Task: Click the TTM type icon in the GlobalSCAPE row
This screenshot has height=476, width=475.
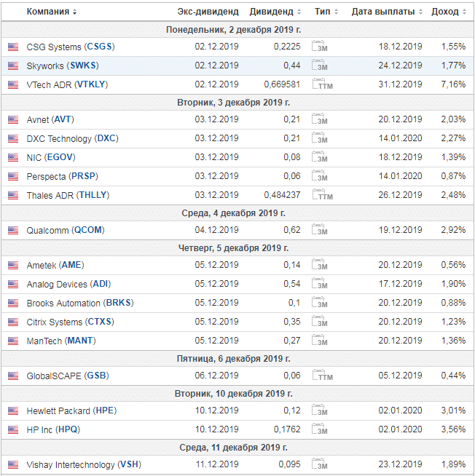Action: (x=321, y=376)
